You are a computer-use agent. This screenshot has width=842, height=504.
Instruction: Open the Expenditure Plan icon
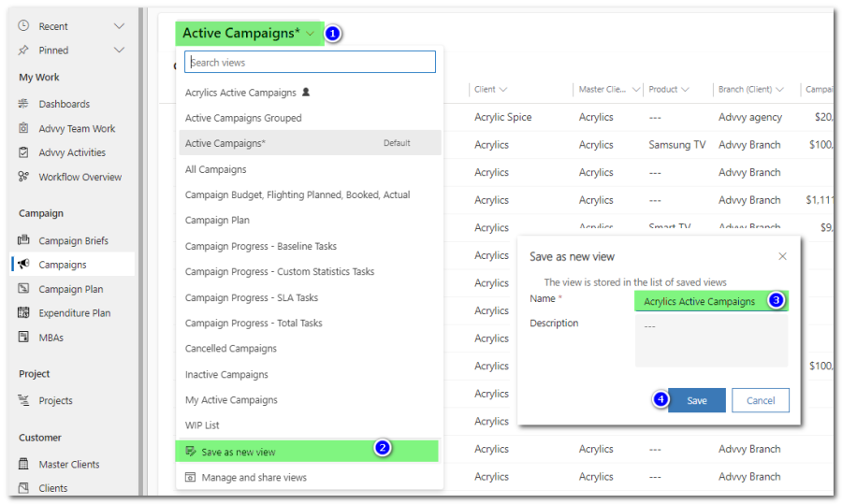click(23, 313)
